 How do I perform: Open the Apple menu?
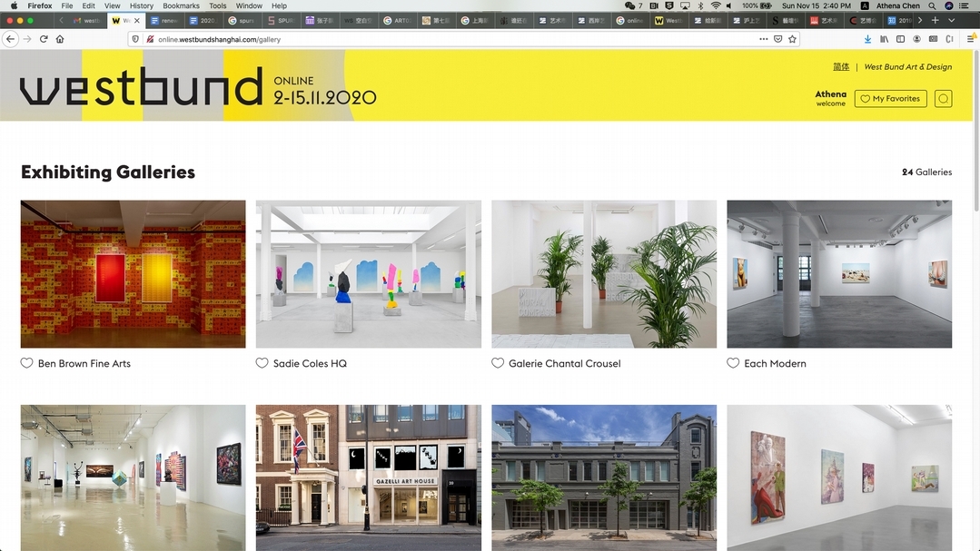[14, 5]
